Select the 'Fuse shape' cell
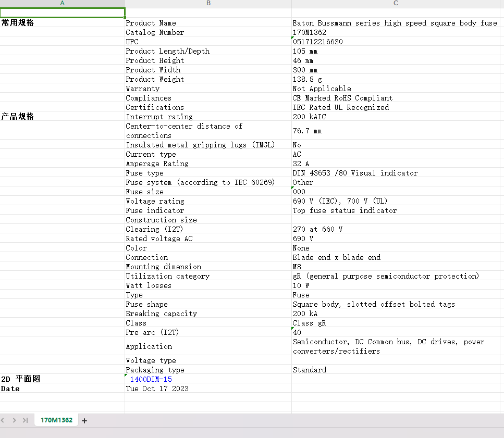Viewport: 504px width, 438px height. [208, 304]
